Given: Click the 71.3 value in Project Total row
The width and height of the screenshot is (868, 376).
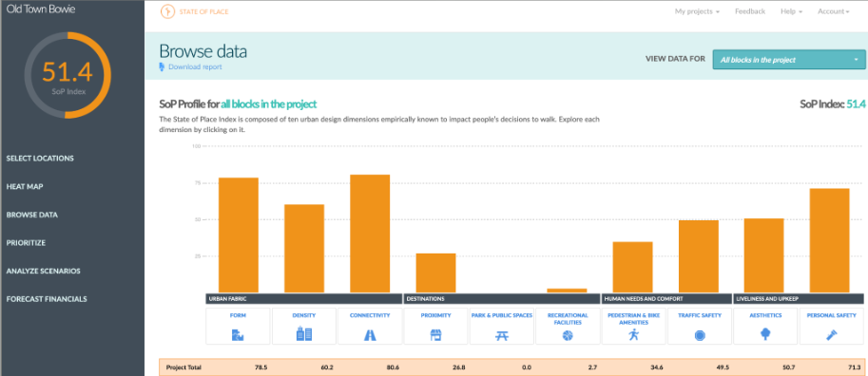Looking at the screenshot, I should tap(855, 367).
